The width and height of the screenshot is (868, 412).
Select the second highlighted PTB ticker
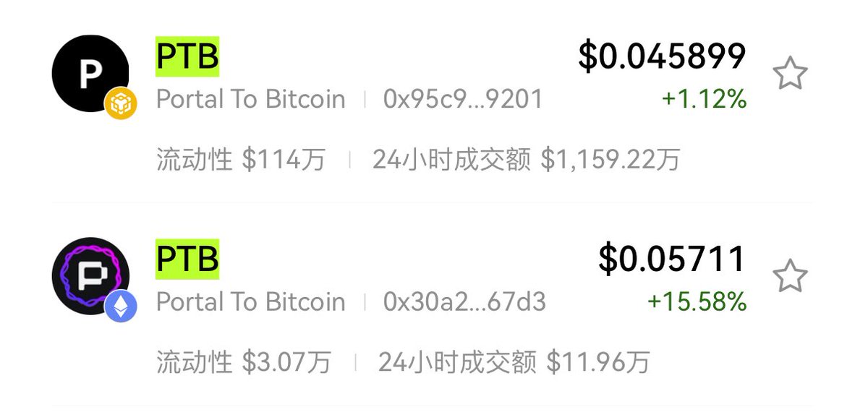187,259
